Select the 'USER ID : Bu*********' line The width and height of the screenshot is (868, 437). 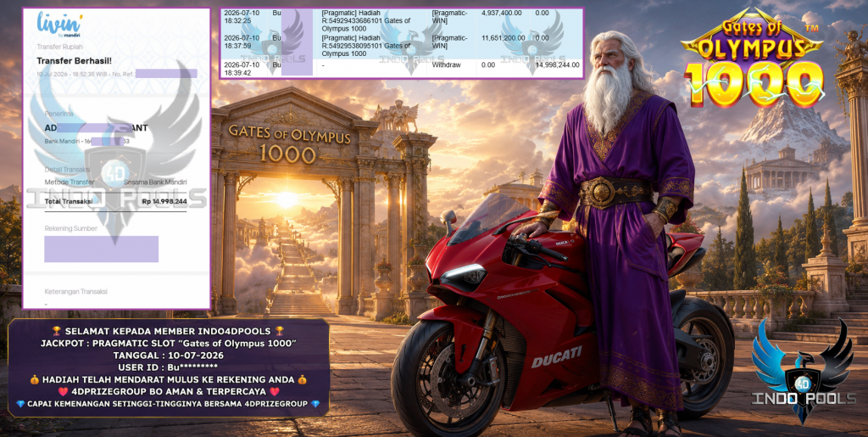tap(169, 367)
